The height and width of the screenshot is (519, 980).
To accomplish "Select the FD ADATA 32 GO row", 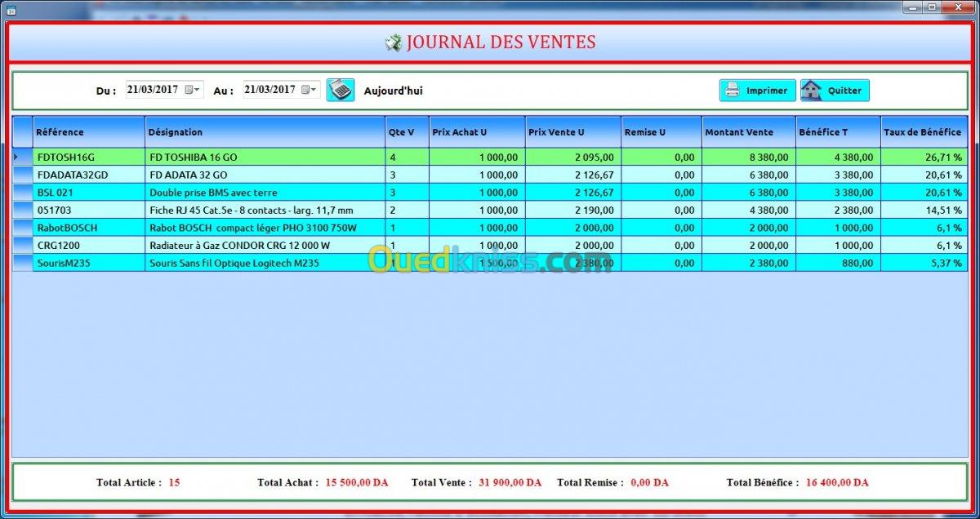I will click(x=490, y=175).
